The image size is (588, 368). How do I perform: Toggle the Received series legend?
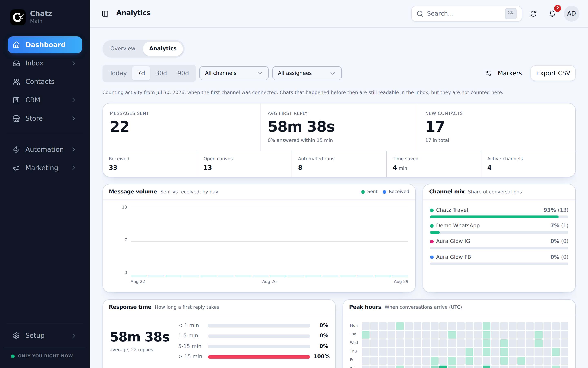pyautogui.click(x=396, y=192)
